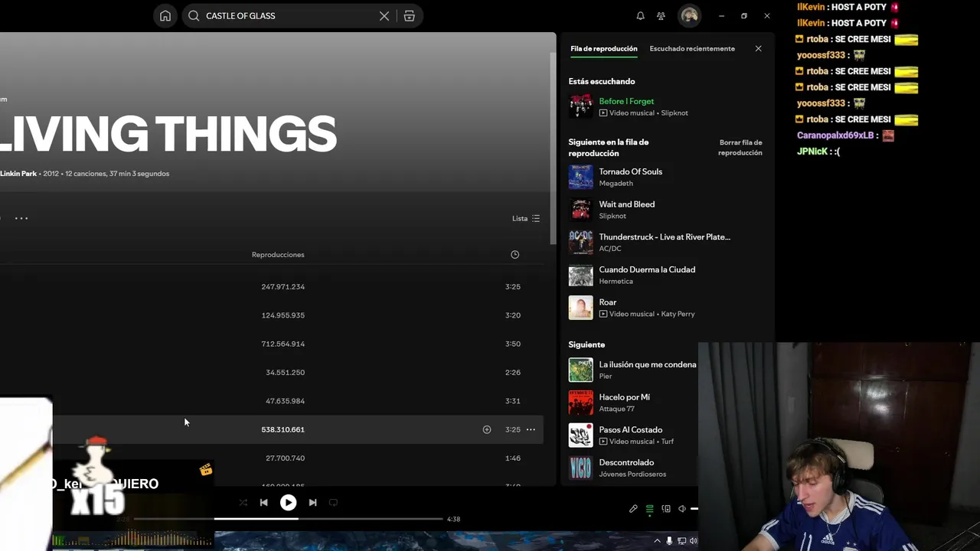This screenshot has height=551, width=980.
Task: Open the user profile avatar
Action: pyautogui.click(x=690, y=15)
